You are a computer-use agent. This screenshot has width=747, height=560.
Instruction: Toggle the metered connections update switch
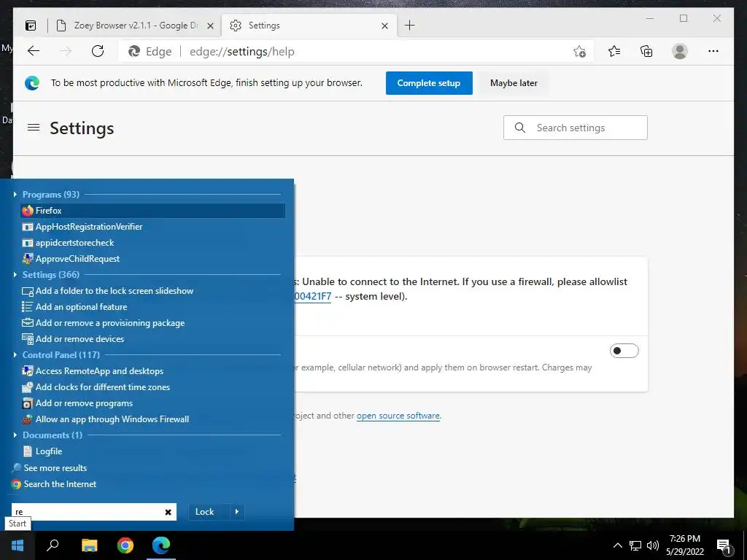[x=624, y=351]
